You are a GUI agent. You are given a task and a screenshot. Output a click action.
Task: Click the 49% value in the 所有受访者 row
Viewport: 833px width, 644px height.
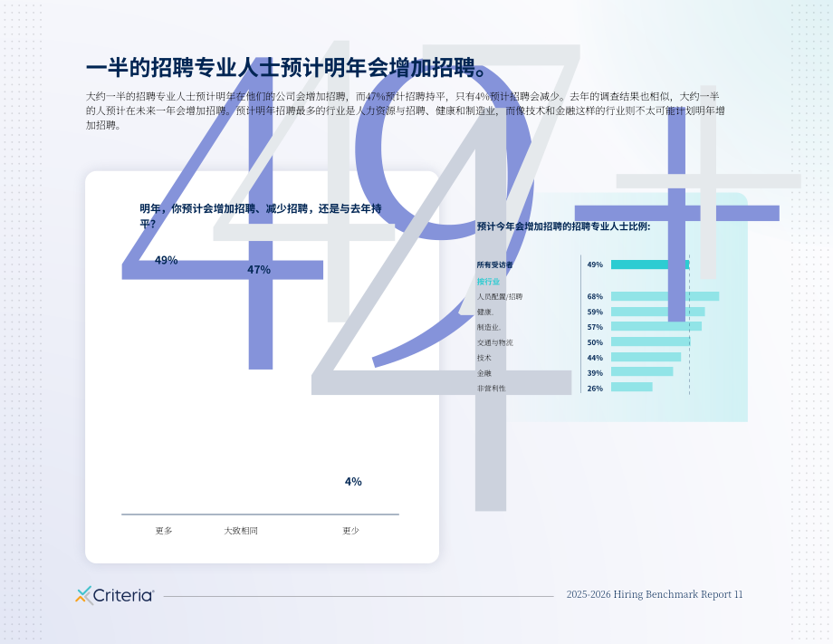(595, 264)
